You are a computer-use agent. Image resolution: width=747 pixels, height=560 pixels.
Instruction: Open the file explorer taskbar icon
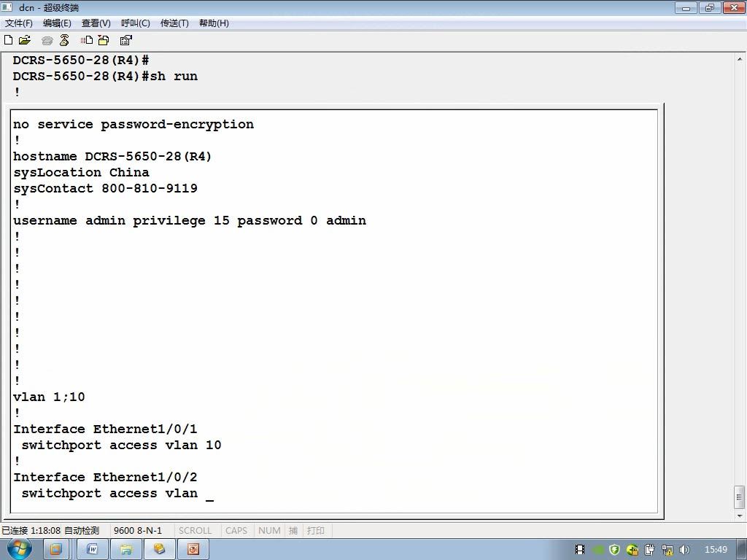point(126,549)
